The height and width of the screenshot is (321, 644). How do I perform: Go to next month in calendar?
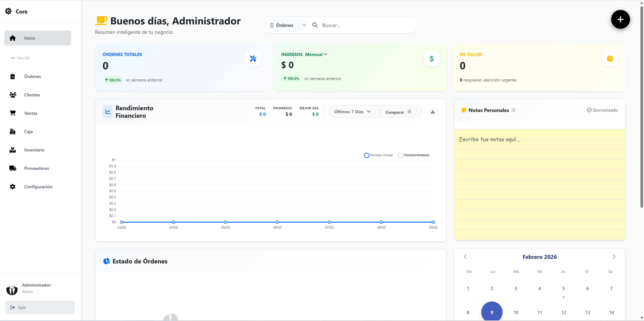point(614,257)
